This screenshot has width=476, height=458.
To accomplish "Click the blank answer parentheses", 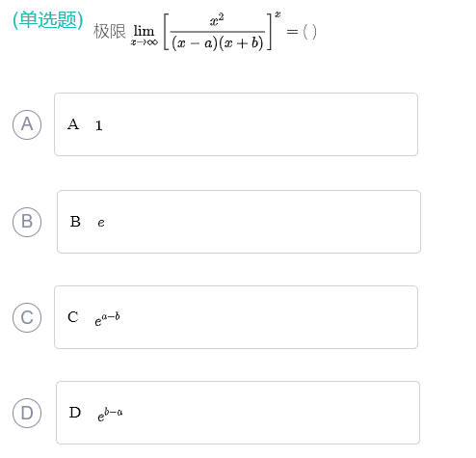I will point(310,32).
